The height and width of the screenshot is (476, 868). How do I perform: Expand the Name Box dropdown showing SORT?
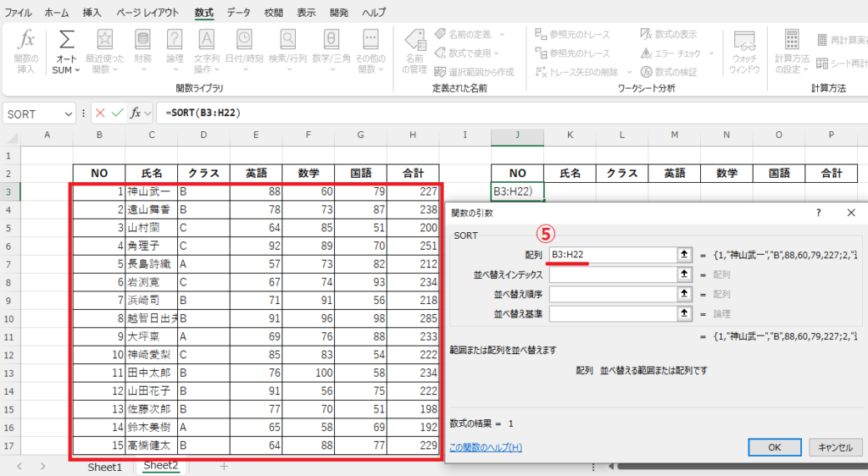click(x=68, y=113)
